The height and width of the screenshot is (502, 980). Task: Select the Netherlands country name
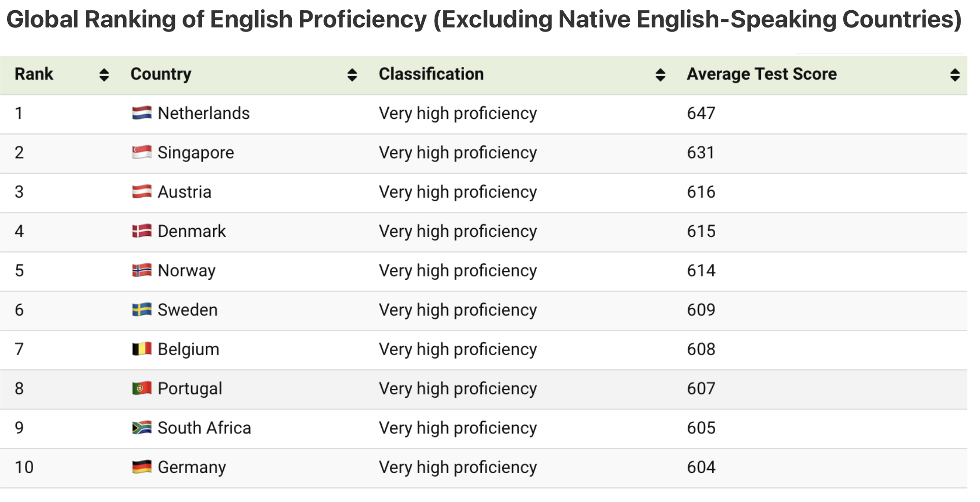coord(204,113)
